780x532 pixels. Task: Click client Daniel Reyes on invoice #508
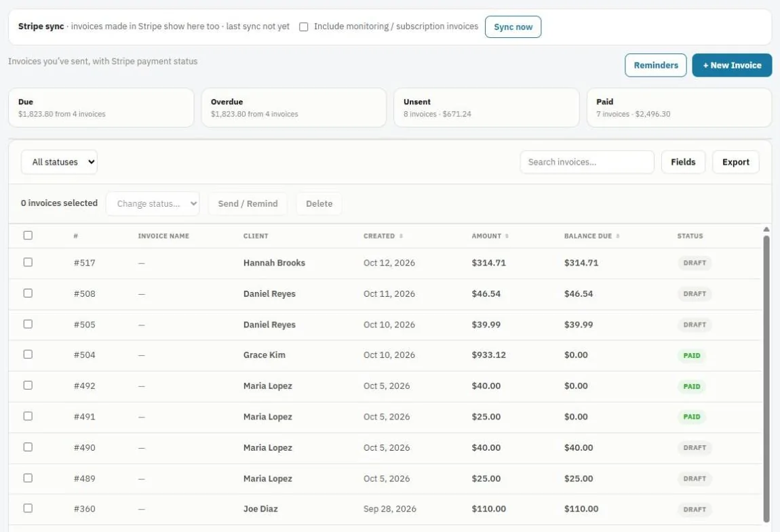269,294
